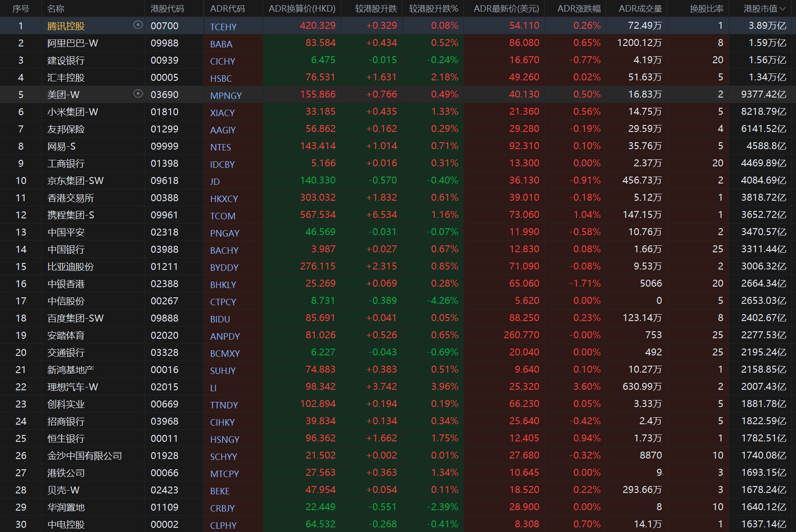This screenshot has height=532, width=796.
Task: Sort by 名称 column header
Action: [56, 9]
